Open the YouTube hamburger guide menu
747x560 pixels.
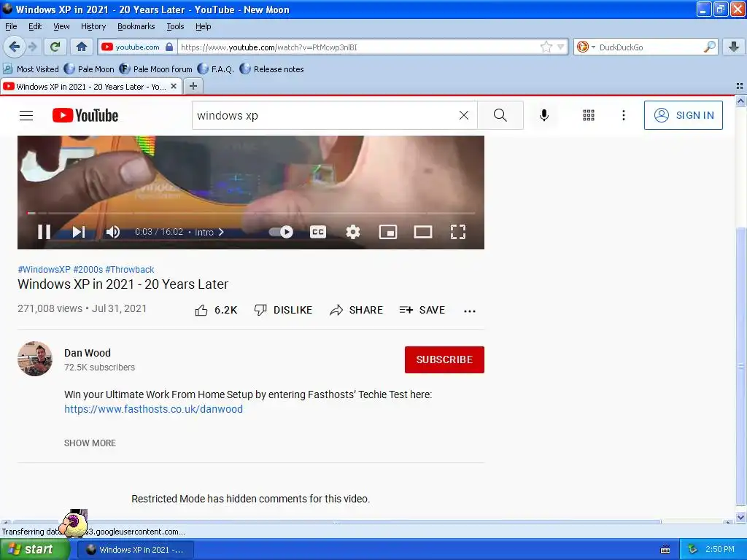tap(26, 115)
